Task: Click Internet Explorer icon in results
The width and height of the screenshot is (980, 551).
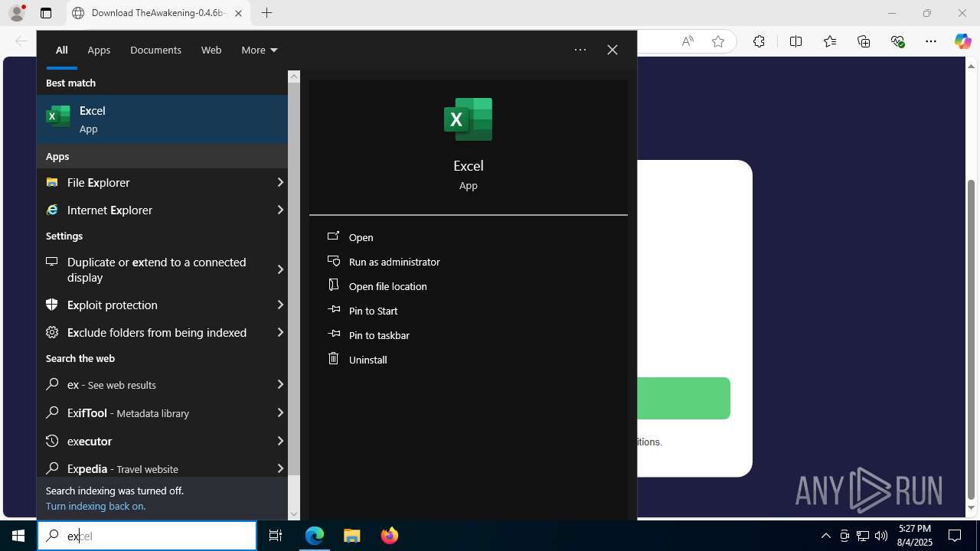Action: [x=52, y=210]
